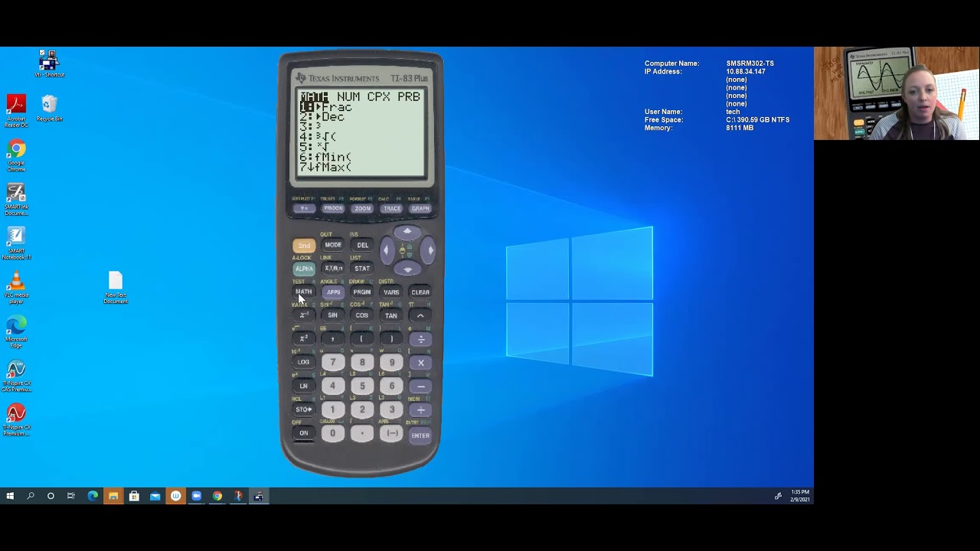Viewport: 980px width, 551px height.
Task: Select the Recycle Bin desktop icon
Action: click(49, 108)
